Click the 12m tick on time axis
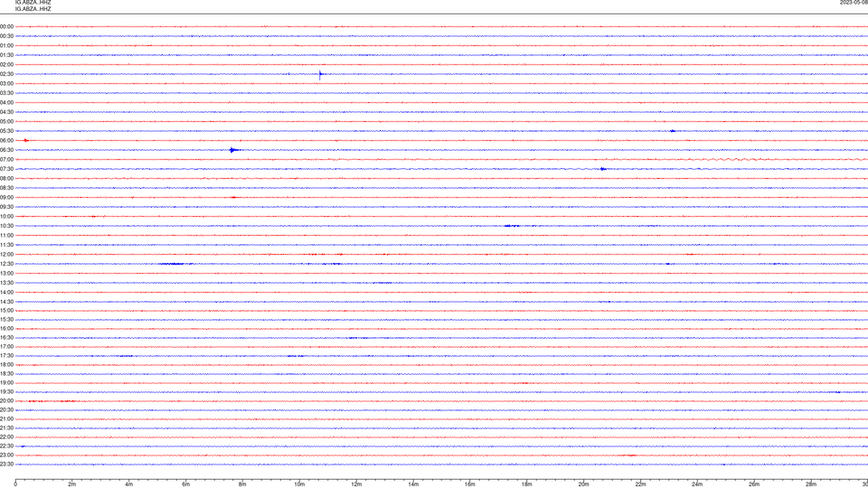Image resolution: width=868 pixels, height=488 pixels. [356, 484]
